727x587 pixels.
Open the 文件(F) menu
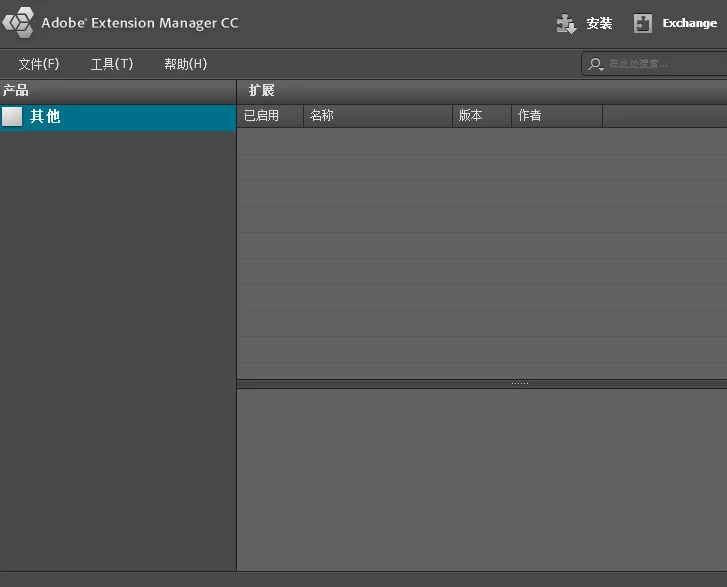pyautogui.click(x=39, y=64)
